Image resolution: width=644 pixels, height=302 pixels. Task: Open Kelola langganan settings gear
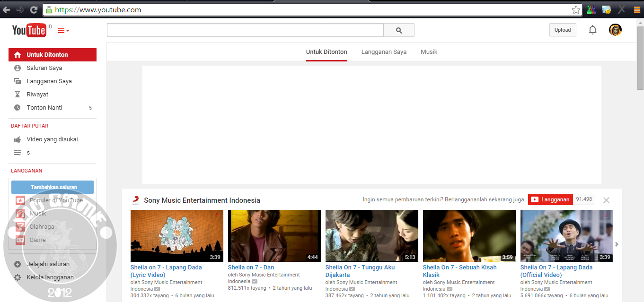[x=17, y=277]
